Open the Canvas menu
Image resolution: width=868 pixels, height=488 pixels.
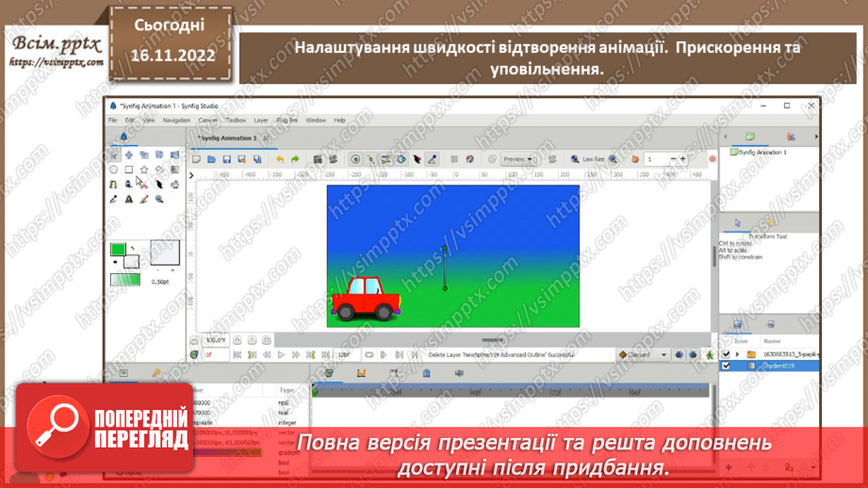(207, 120)
